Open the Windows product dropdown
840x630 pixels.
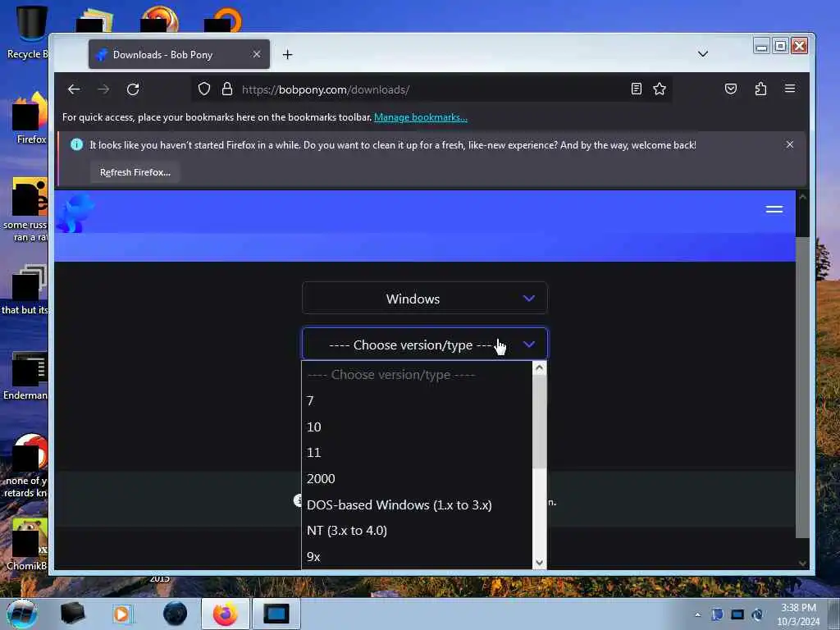[425, 299]
